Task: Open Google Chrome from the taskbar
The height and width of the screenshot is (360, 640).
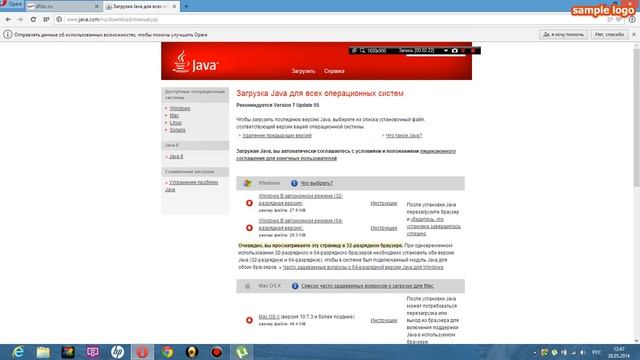Action: point(167,352)
